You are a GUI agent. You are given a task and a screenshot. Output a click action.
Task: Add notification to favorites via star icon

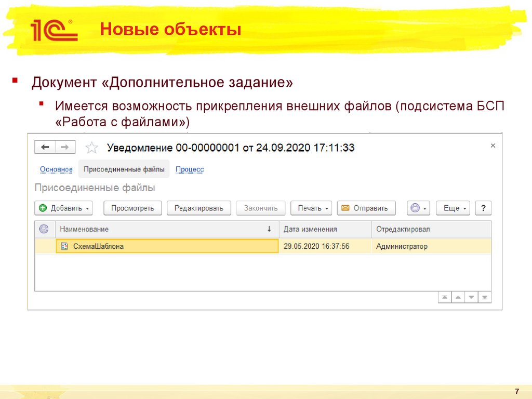[x=91, y=147]
